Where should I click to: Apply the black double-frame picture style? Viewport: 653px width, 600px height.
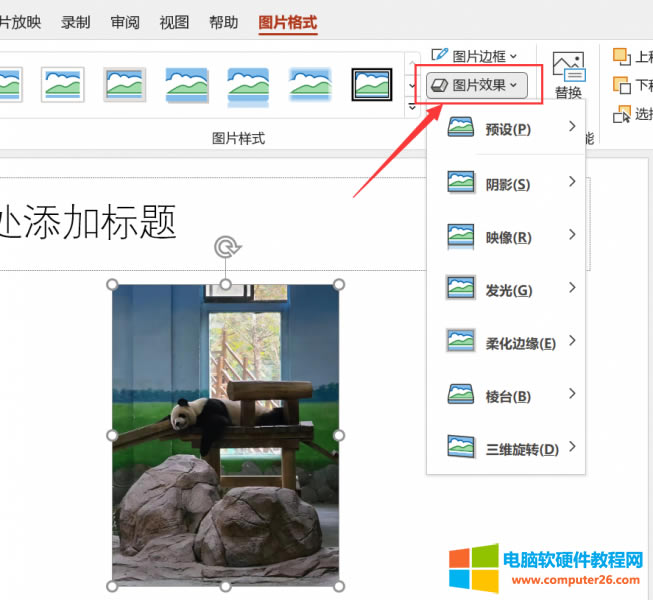point(372,85)
